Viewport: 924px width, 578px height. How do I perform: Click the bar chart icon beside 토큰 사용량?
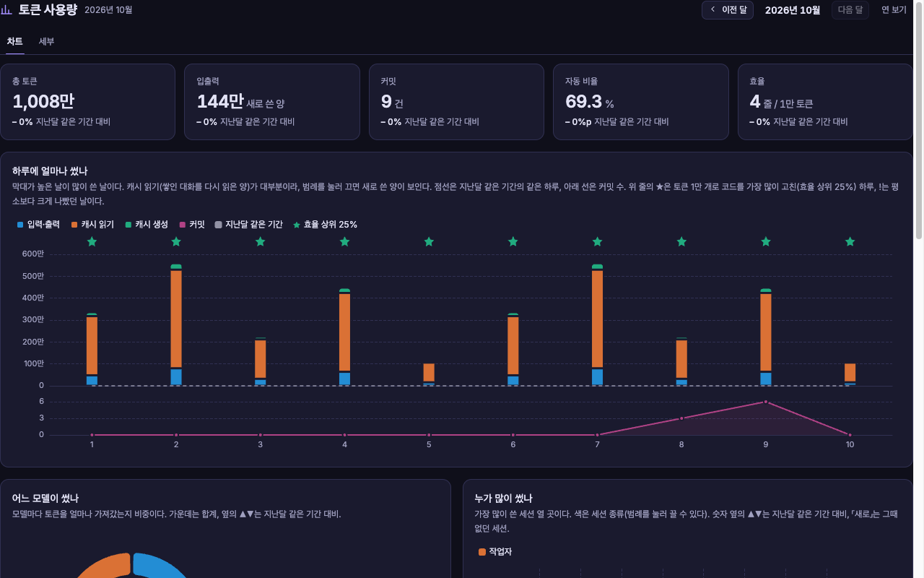click(6, 9)
